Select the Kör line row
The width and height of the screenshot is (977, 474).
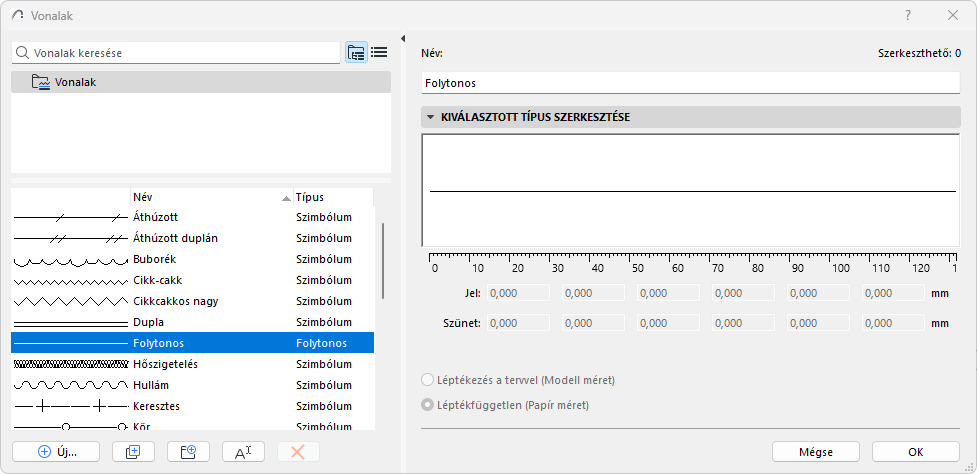click(193, 425)
